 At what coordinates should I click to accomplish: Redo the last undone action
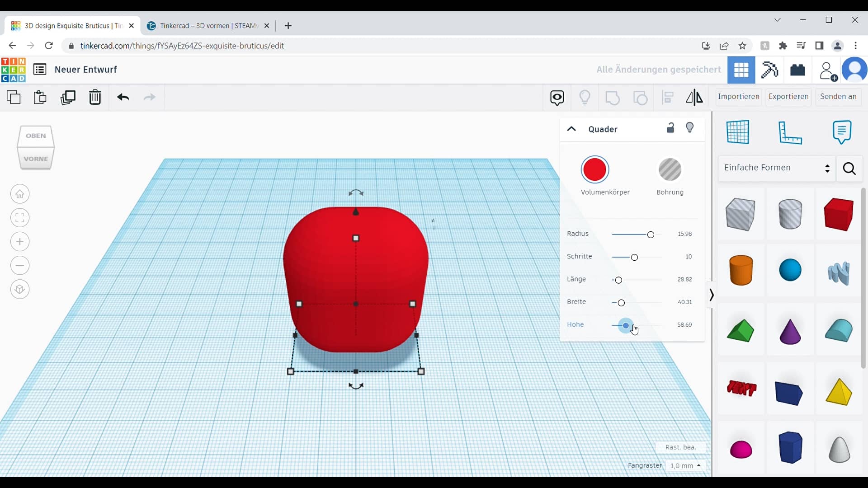149,97
